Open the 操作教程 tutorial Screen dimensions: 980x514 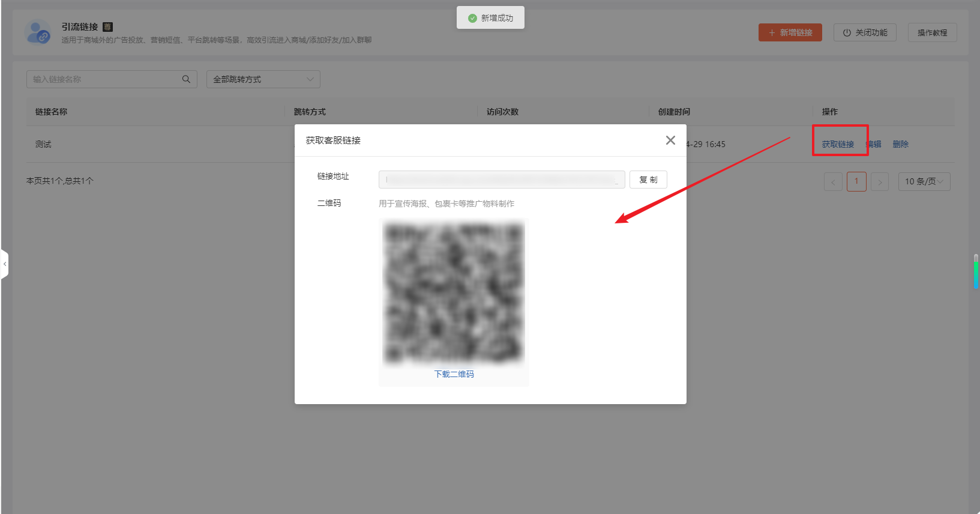tap(932, 32)
